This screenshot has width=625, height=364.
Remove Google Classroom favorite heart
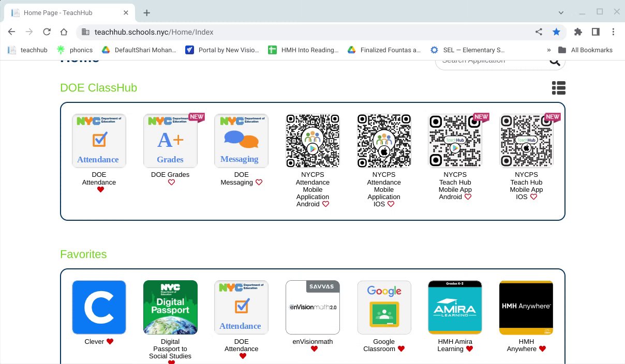401,349
